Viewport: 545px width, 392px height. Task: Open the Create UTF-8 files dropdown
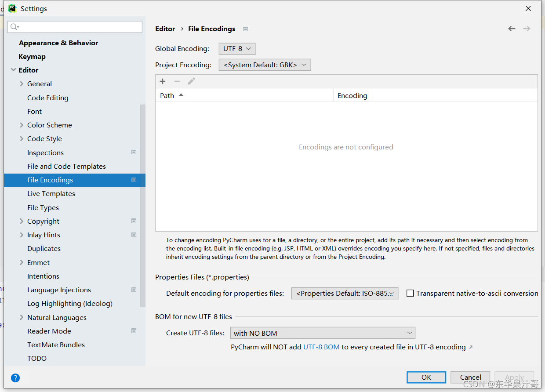[323, 333]
